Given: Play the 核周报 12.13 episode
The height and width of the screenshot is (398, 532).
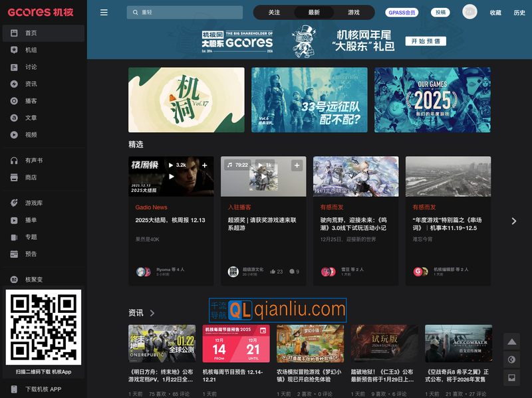Looking at the screenshot, I should [171, 176].
